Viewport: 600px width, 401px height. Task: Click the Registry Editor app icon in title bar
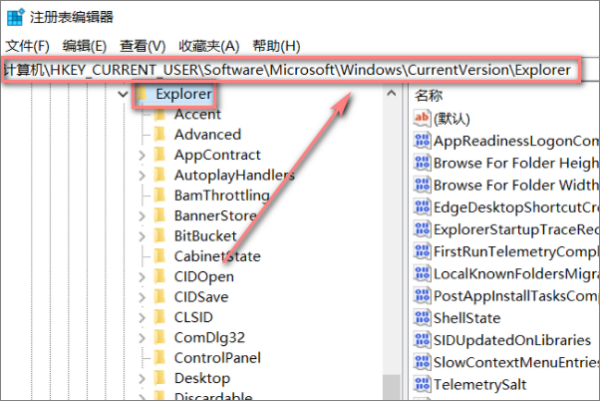pos(17,17)
